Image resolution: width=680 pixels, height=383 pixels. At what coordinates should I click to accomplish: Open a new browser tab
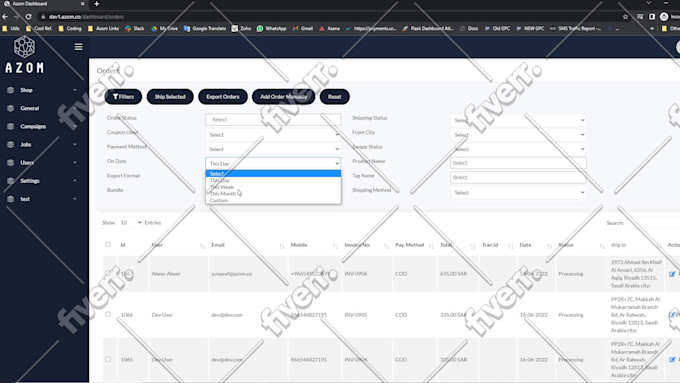pos(97,4)
